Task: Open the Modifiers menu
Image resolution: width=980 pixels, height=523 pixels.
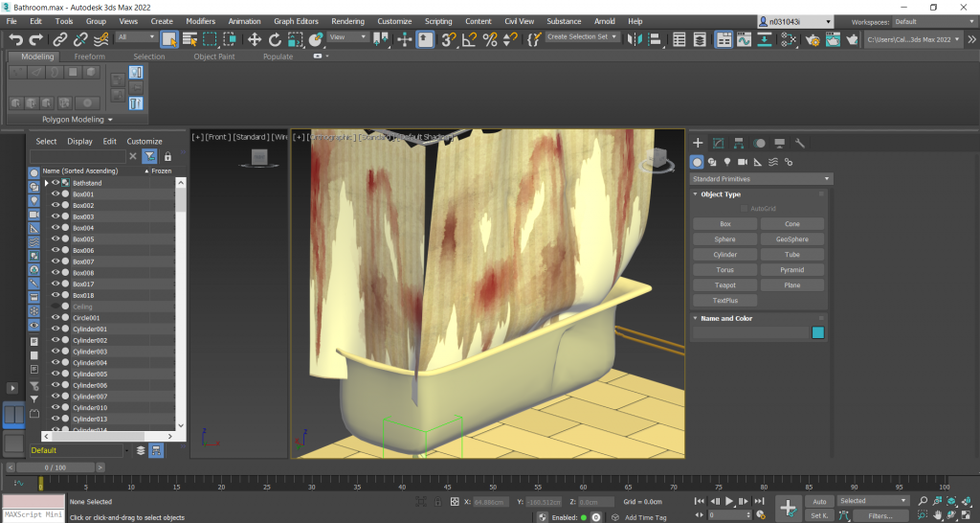Action: [x=200, y=21]
